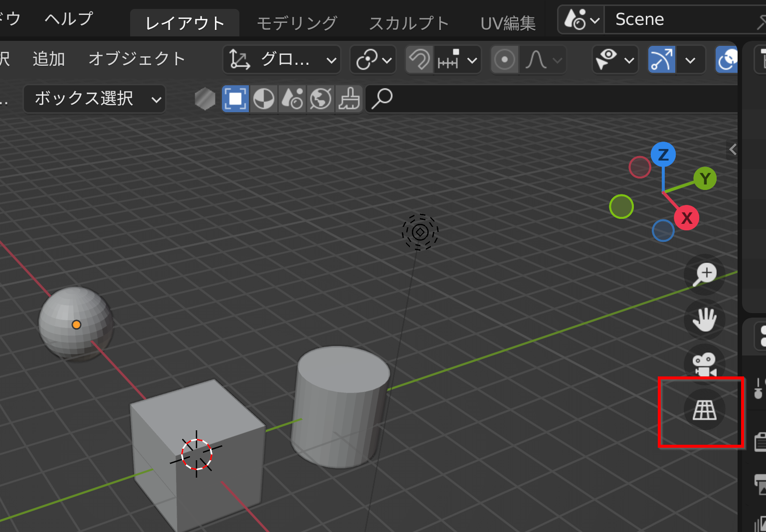Click the globe icon in the second header row

click(321, 99)
